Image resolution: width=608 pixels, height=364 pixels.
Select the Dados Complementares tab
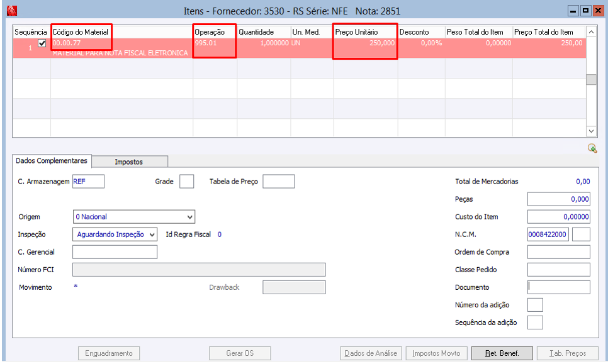52,161
